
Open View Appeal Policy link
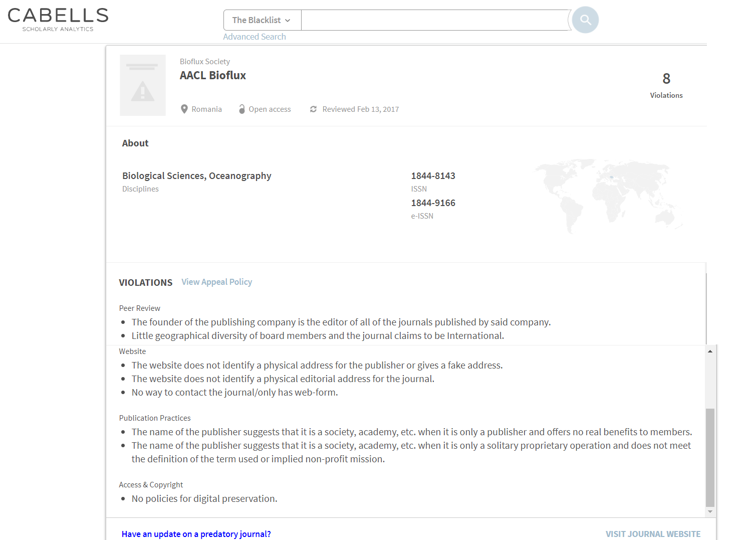coord(216,282)
